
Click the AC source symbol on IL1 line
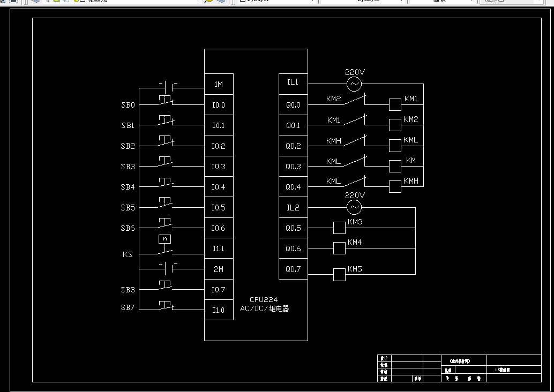[x=354, y=84]
